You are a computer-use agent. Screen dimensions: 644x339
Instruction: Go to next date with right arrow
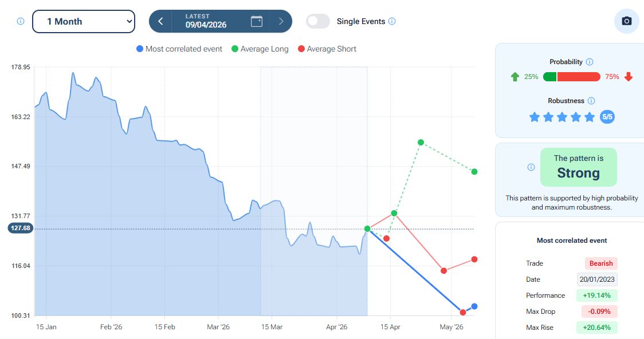tap(281, 21)
